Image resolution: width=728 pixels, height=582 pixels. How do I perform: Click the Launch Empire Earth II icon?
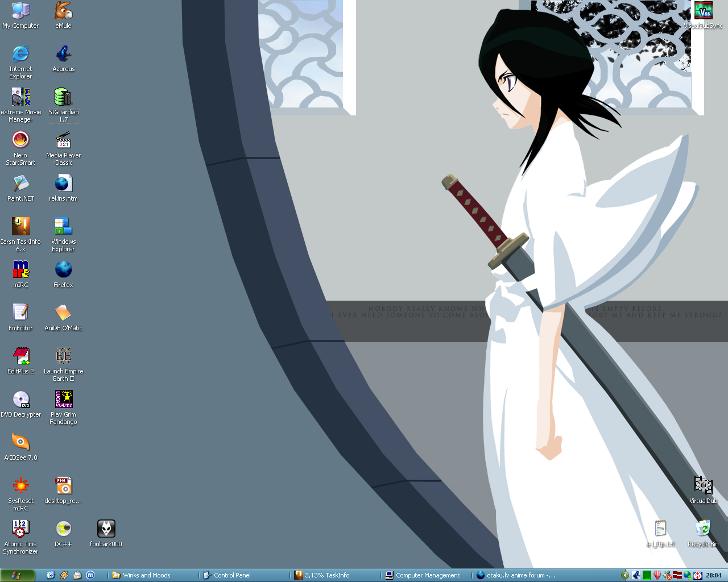(x=63, y=364)
